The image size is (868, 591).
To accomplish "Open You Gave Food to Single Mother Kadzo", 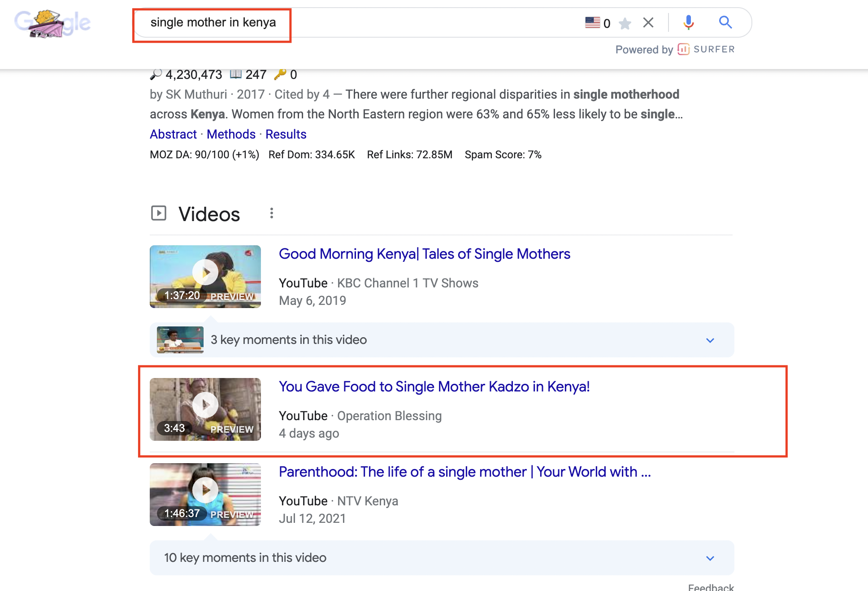I will pos(434,387).
